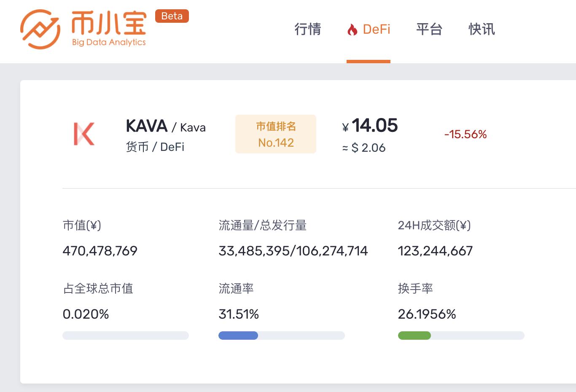This screenshot has height=392, width=576.
Task: Click the ≈ $ 2.06 dollar price
Action: pos(364,148)
